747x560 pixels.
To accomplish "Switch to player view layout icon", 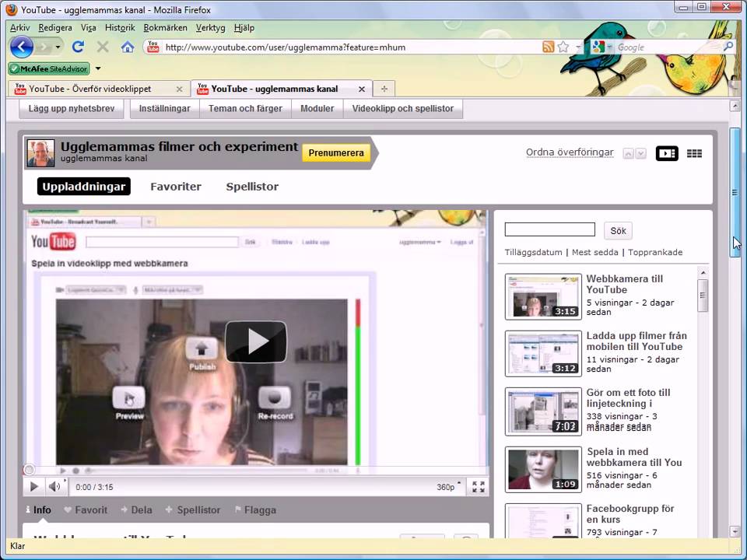I will pos(667,153).
